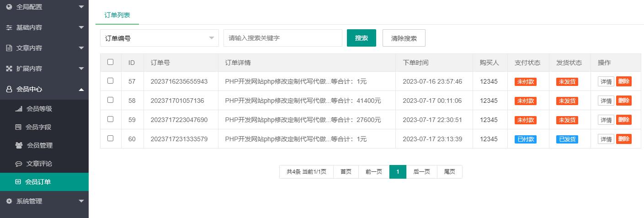
Task: Click the user icon beside 会员中心
Action: [9, 89]
